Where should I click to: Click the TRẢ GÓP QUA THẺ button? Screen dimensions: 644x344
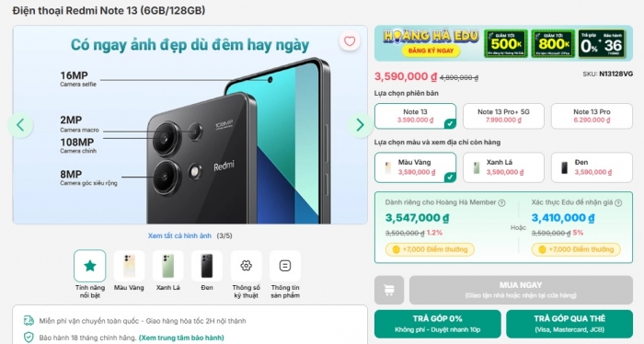click(x=569, y=324)
